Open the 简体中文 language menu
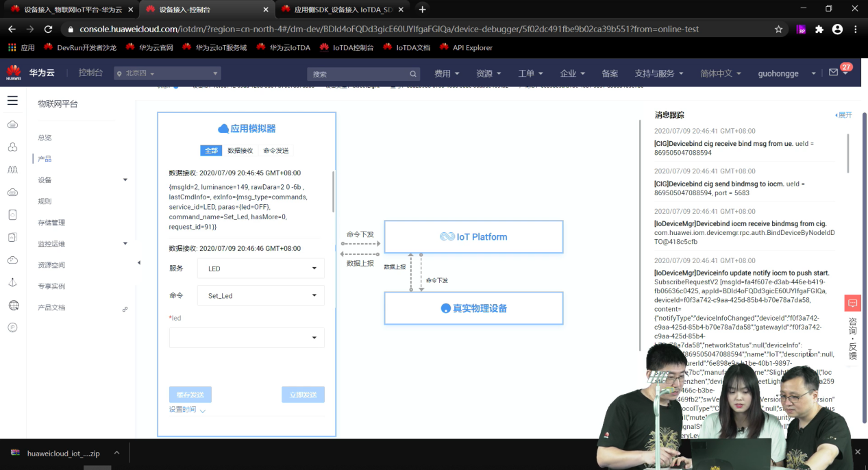 pos(721,73)
